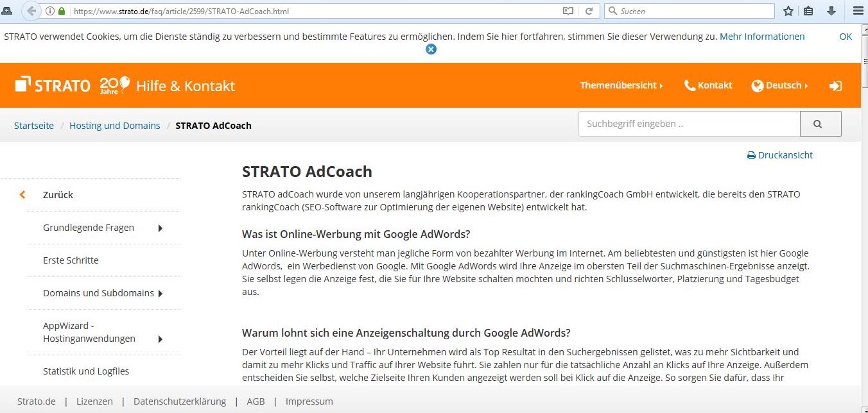Open Lizenzen footer link
Image resolution: width=868 pixels, height=413 pixels.
click(94, 401)
